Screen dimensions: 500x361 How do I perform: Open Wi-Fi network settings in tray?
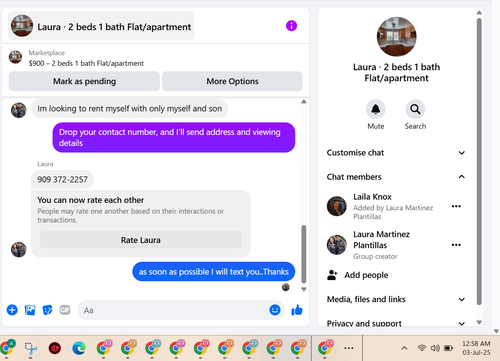pyautogui.click(x=422, y=348)
